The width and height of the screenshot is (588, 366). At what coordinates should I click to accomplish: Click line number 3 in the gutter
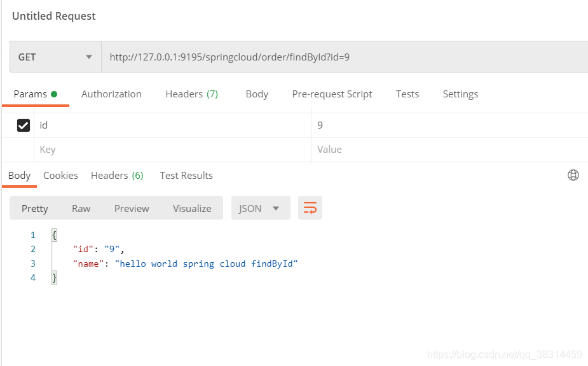(x=33, y=264)
